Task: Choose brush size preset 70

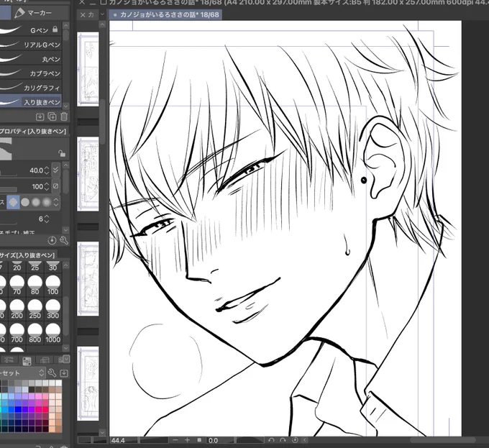Action: tap(17, 285)
